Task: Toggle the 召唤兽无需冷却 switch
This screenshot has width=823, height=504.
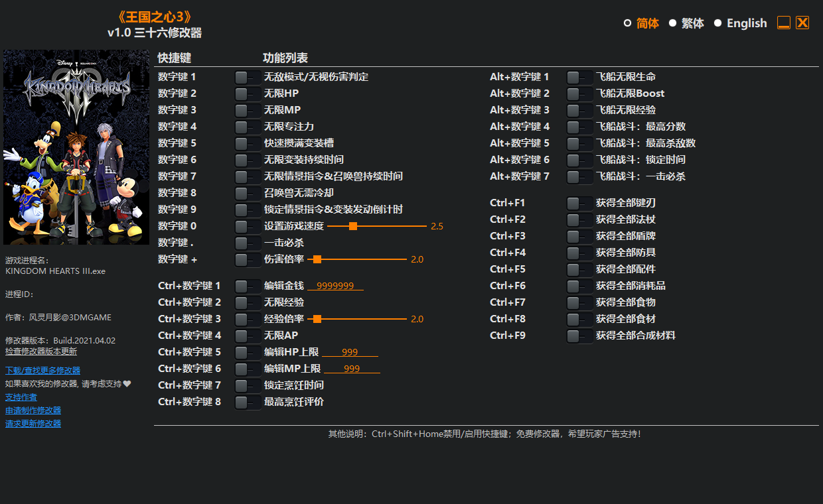Action: (248, 193)
